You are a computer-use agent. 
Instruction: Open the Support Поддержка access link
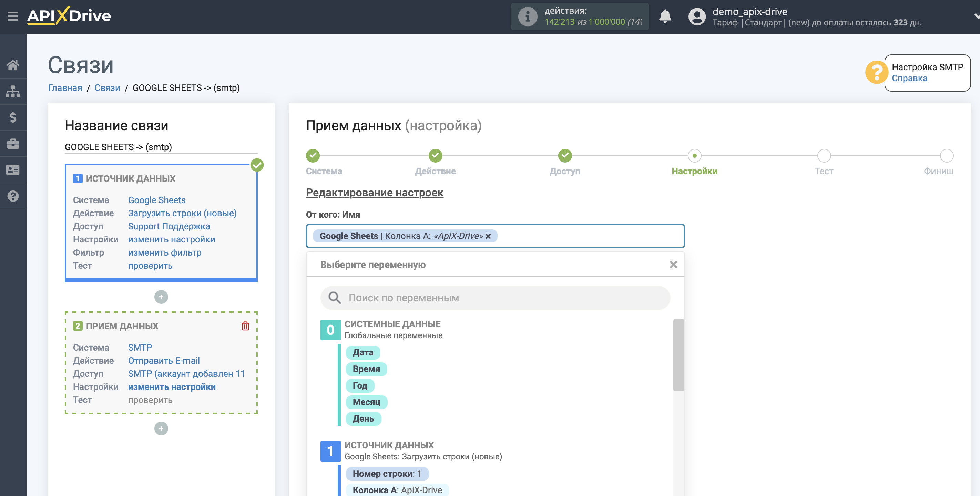(169, 226)
